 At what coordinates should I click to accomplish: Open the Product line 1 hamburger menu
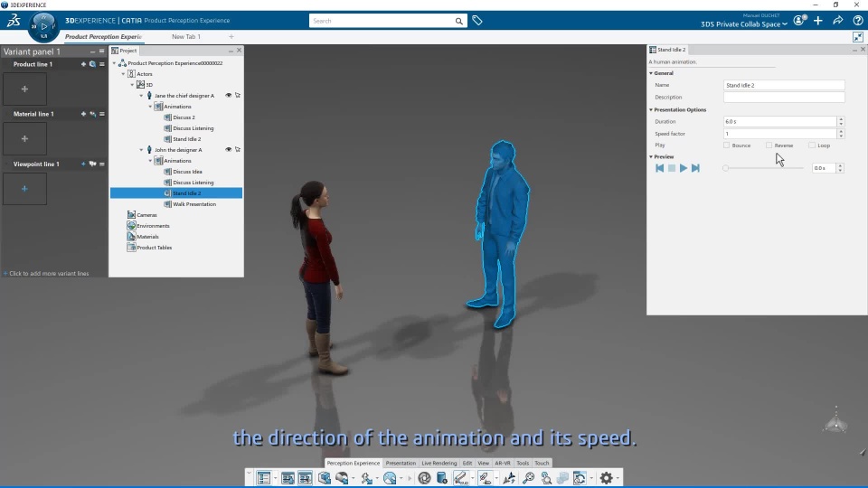(102, 64)
